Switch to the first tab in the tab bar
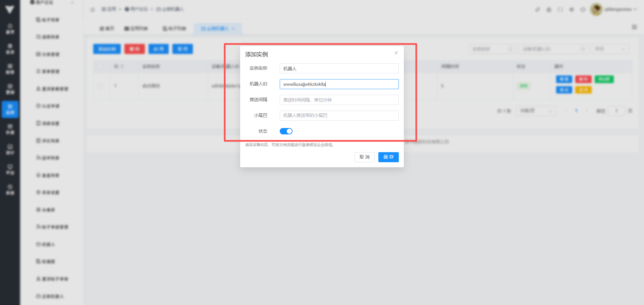 pos(107,28)
